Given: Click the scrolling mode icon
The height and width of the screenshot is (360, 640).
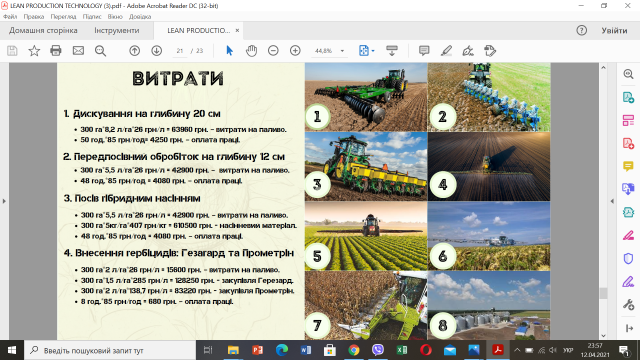Looking at the screenshot, I should (392, 51).
